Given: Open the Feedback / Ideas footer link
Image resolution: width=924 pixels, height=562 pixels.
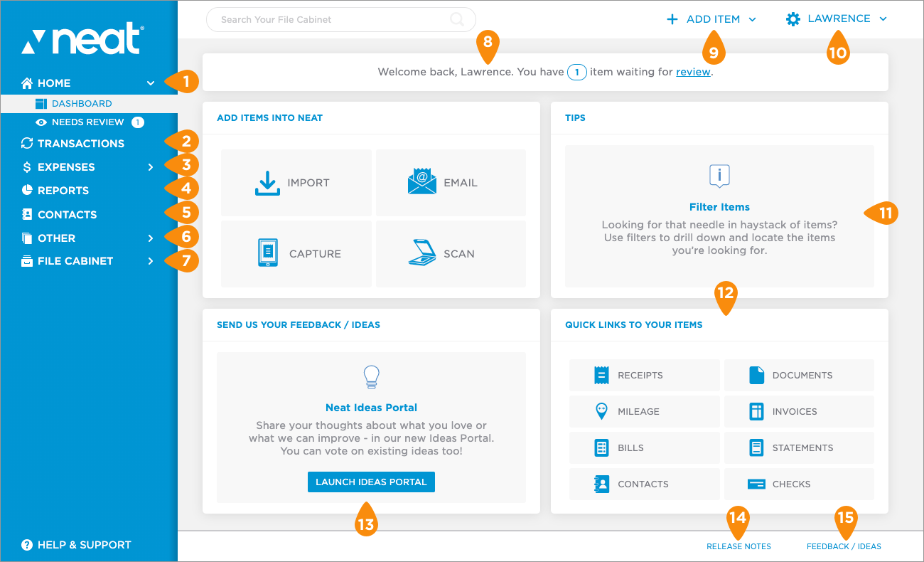Looking at the screenshot, I should [844, 546].
